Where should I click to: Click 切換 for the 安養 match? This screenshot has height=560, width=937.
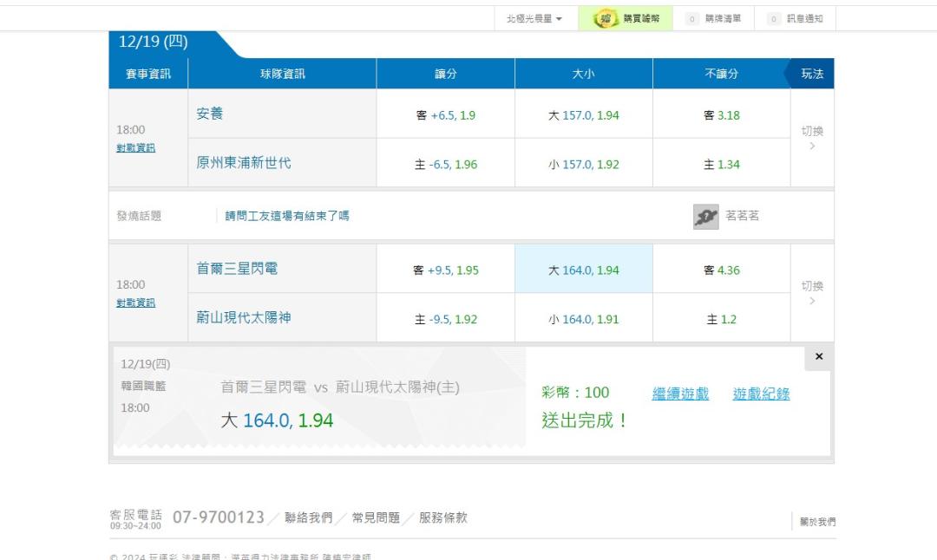click(x=812, y=137)
